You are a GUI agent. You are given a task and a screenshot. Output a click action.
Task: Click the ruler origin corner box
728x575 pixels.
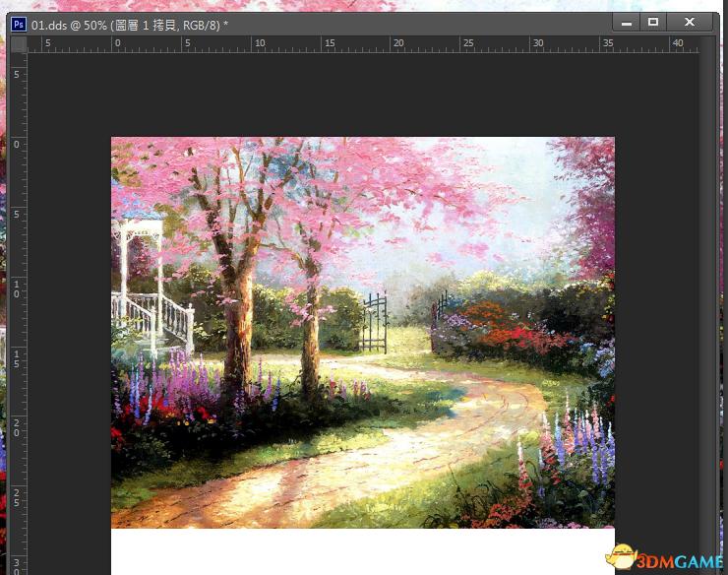(x=19, y=44)
